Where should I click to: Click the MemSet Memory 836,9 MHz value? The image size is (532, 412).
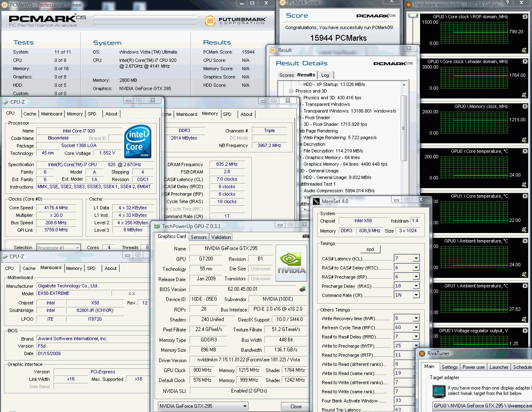tap(370, 231)
